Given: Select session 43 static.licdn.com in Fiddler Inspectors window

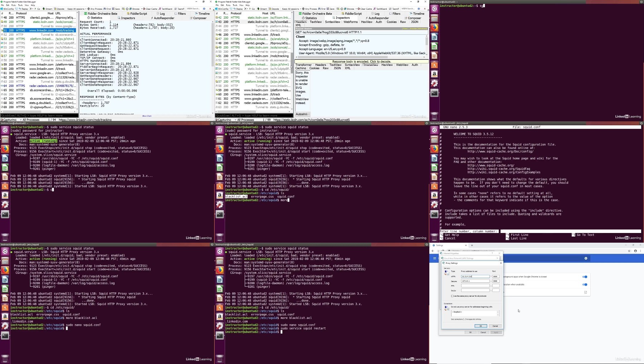Looking at the screenshot, I should click(x=254, y=22).
